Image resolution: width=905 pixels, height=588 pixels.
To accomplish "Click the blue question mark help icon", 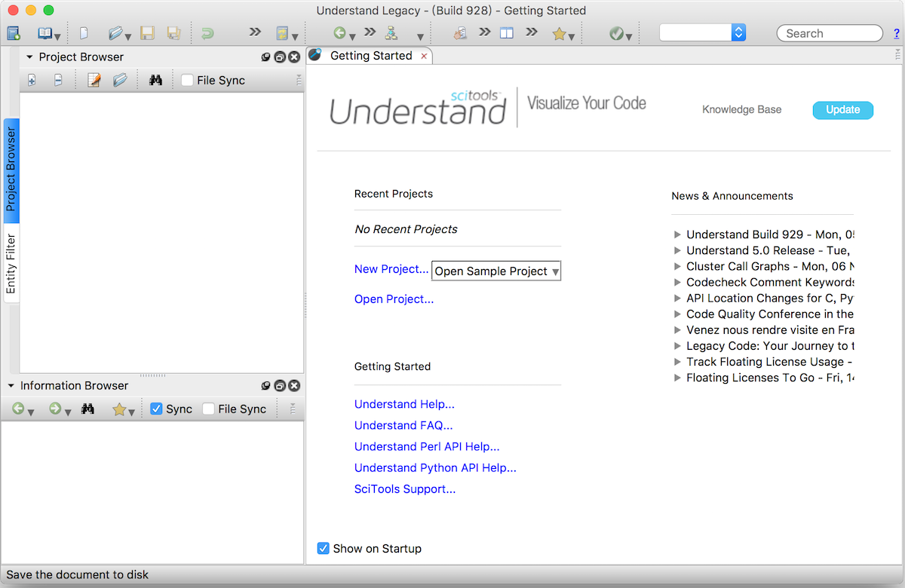I will coord(897,33).
